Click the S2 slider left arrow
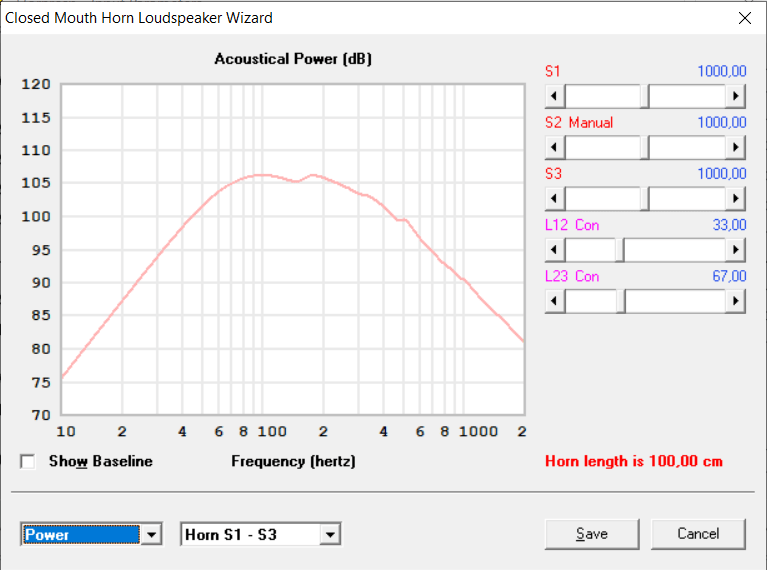The width and height of the screenshot is (767, 570). click(555, 147)
